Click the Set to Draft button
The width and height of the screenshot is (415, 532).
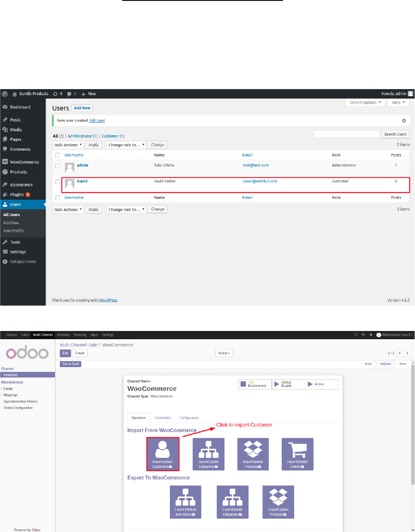(x=71, y=364)
